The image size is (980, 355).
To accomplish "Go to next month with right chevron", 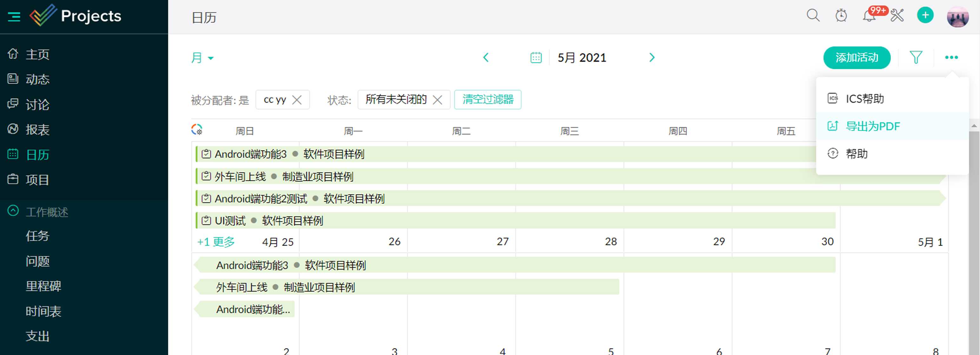I will click(652, 57).
